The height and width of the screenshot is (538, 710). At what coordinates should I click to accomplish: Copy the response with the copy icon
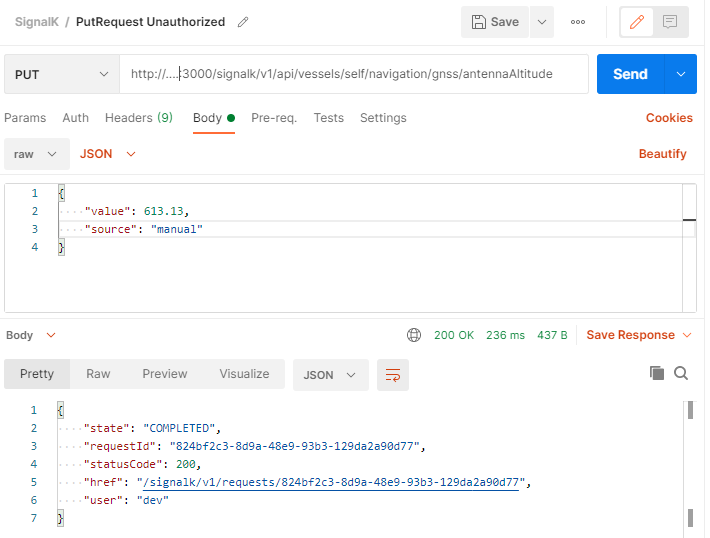pyautogui.click(x=657, y=373)
